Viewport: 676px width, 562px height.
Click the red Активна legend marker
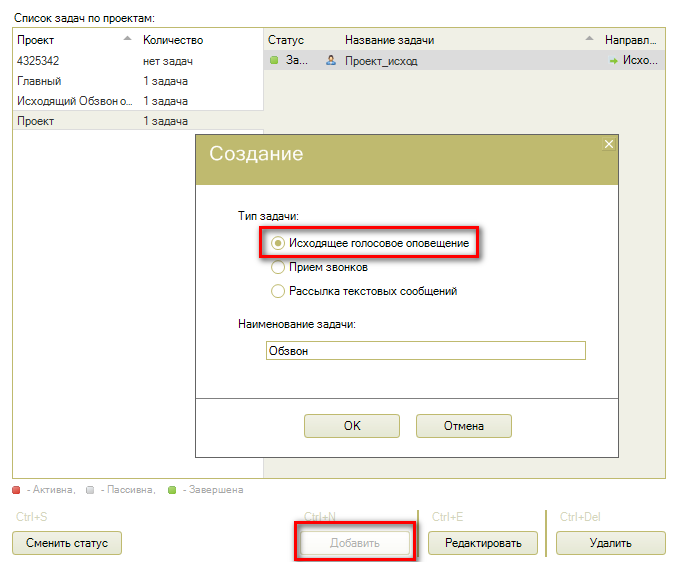[x=17, y=490]
